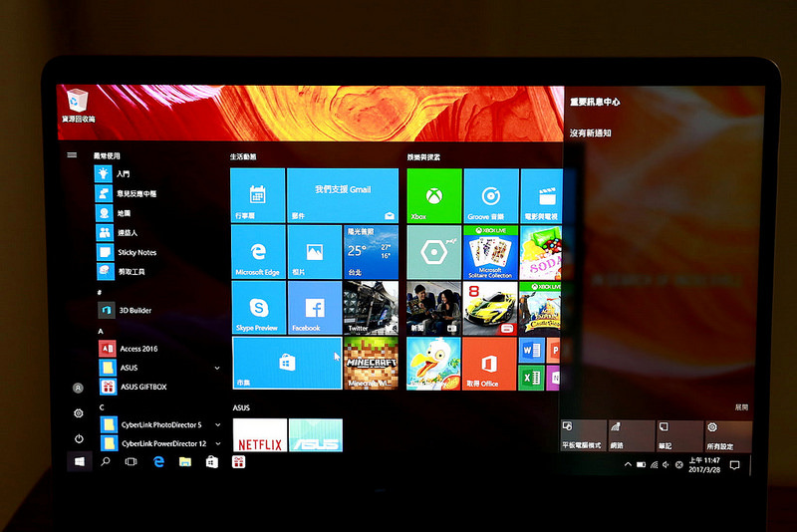Open All Settings quick action tile
This screenshot has height=532, width=797.
pos(728,436)
